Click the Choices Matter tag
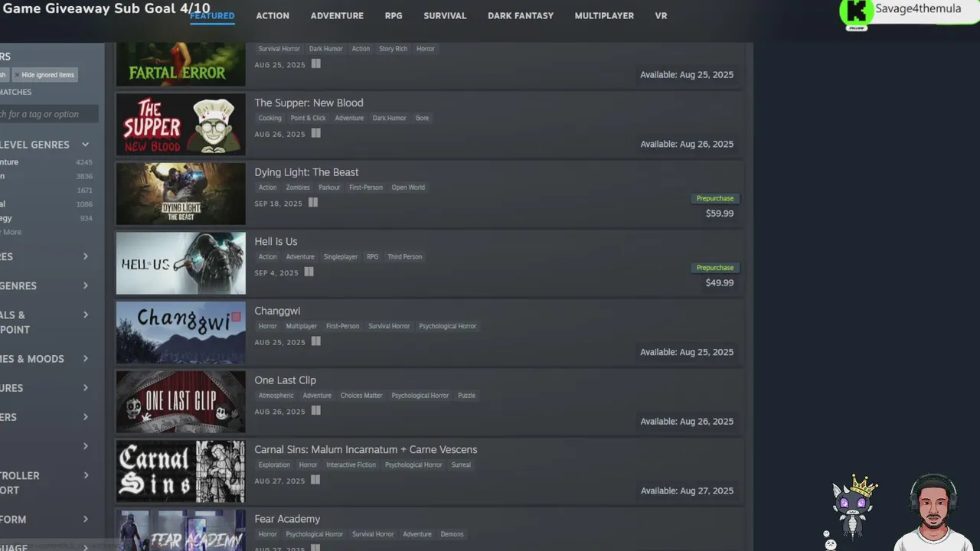Image resolution: width=980 pixels, height=551 pixels. (361, 396)
